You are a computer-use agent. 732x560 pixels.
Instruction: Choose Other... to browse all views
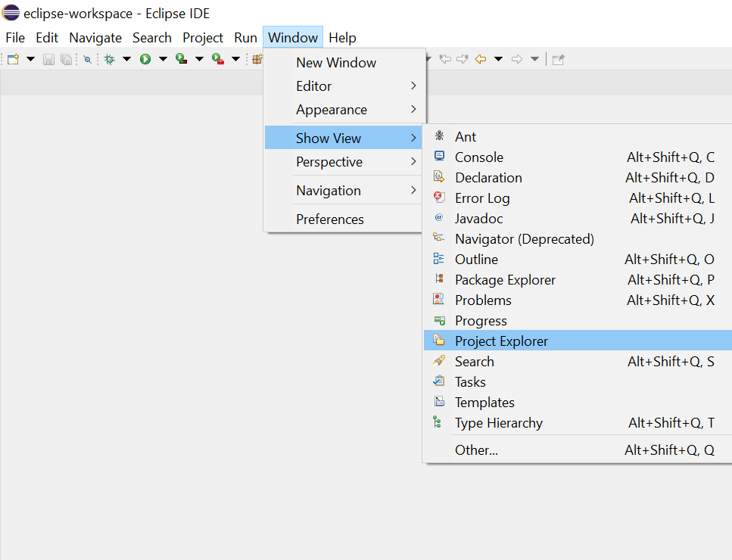[578, 450]
